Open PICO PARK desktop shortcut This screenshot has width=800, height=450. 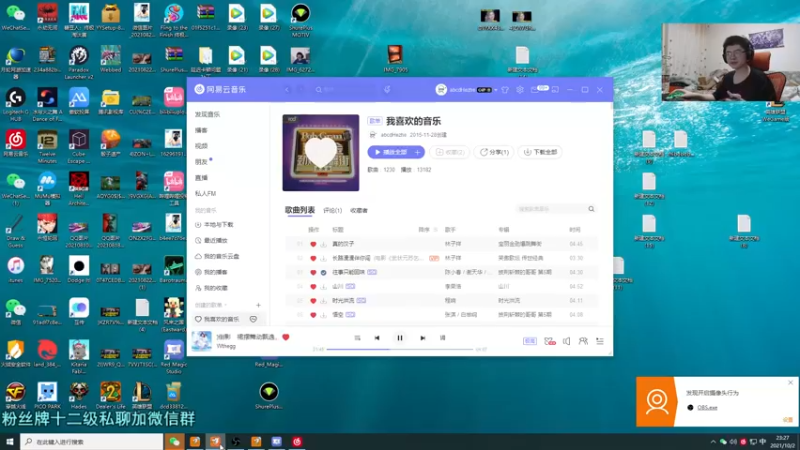click(47, 395)
